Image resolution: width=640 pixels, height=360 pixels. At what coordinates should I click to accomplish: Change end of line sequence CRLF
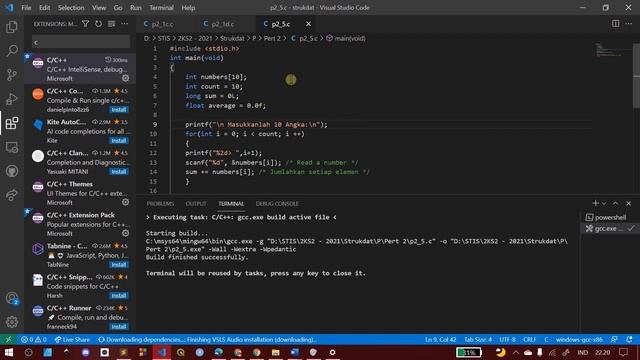[x=529, y=340]
